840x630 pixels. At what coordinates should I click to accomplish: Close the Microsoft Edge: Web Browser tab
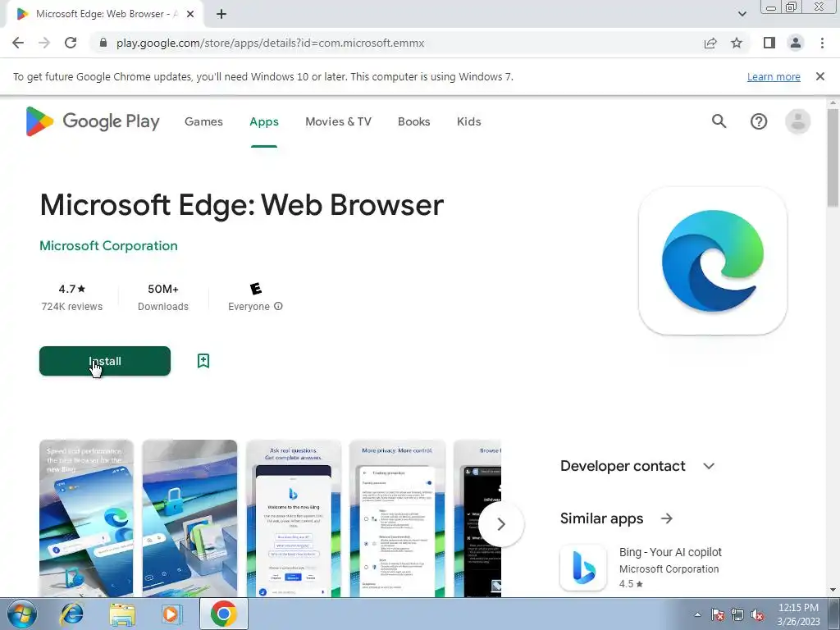[x=190, y=14]
